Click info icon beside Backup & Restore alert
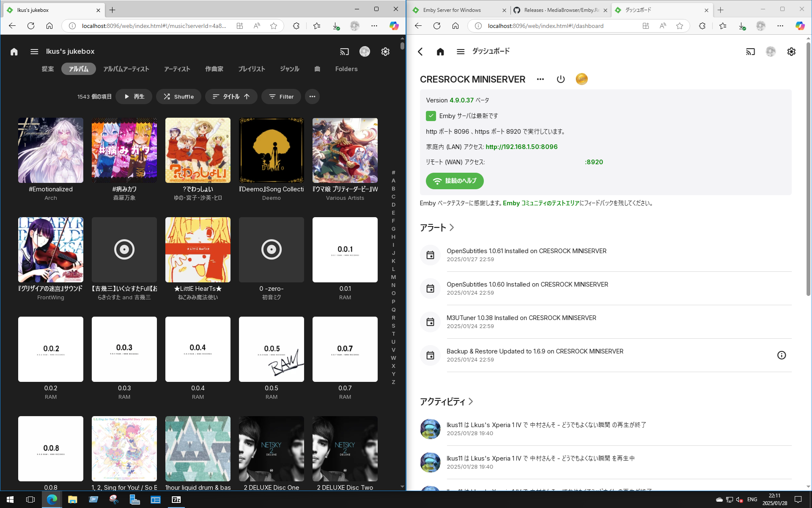The image size is (812, 508). click(x=781, y=355)
